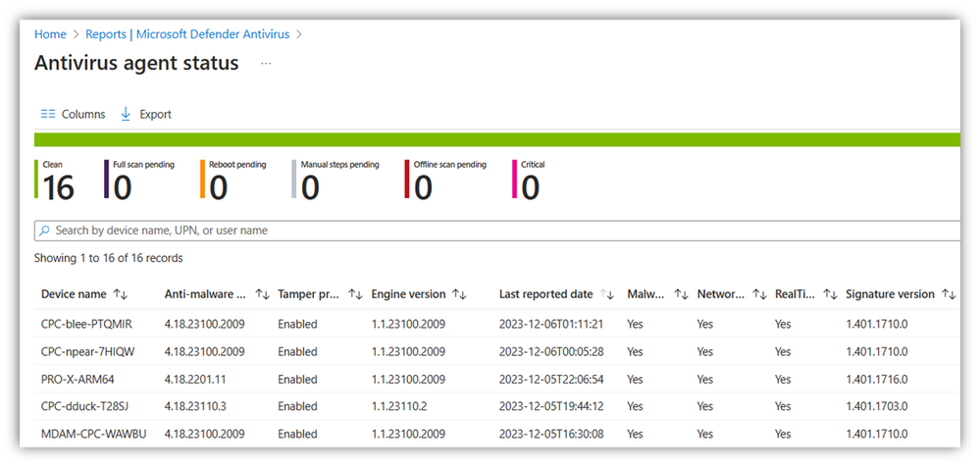The height and width of the screenshot is (467, 980).
Task: Click the Last reported date header
Action: [x=545, y=294]
